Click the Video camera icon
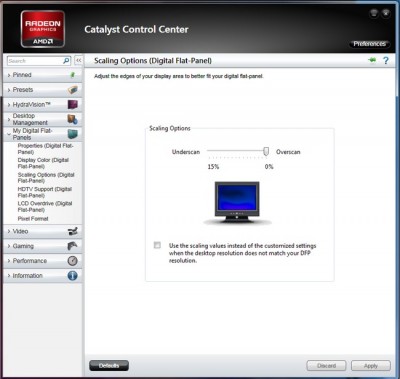 pyautogui.click(x=73, y=231)
